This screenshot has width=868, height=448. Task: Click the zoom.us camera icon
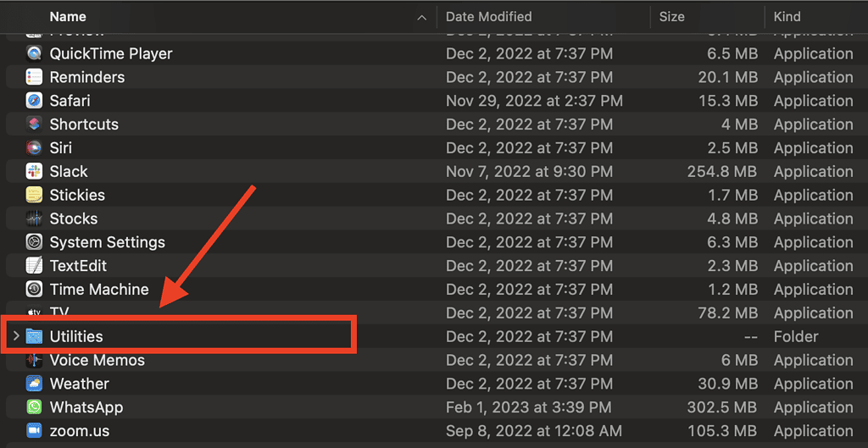point(34,431)
